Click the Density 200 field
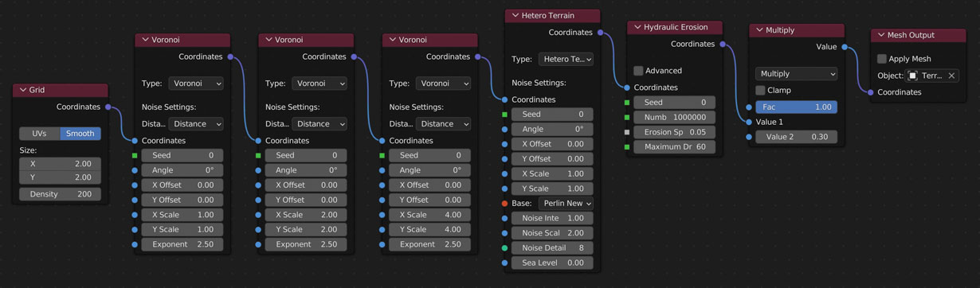The height and width of the screenshot is (288, 980). [60, 194]
